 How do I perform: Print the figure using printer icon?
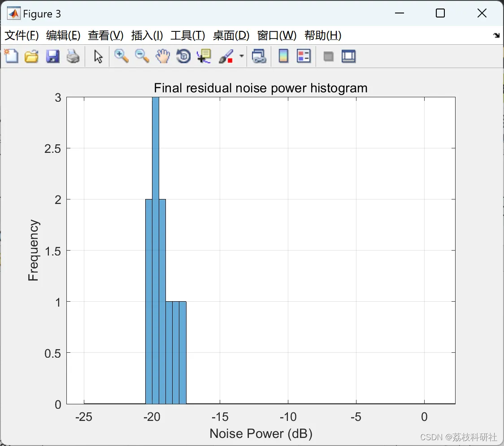click(73, 56)
